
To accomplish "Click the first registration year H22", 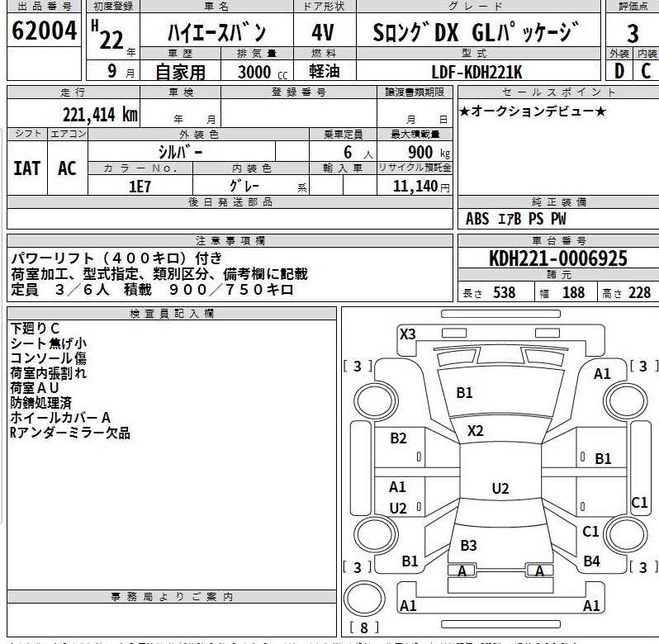I will coord(108,36).
